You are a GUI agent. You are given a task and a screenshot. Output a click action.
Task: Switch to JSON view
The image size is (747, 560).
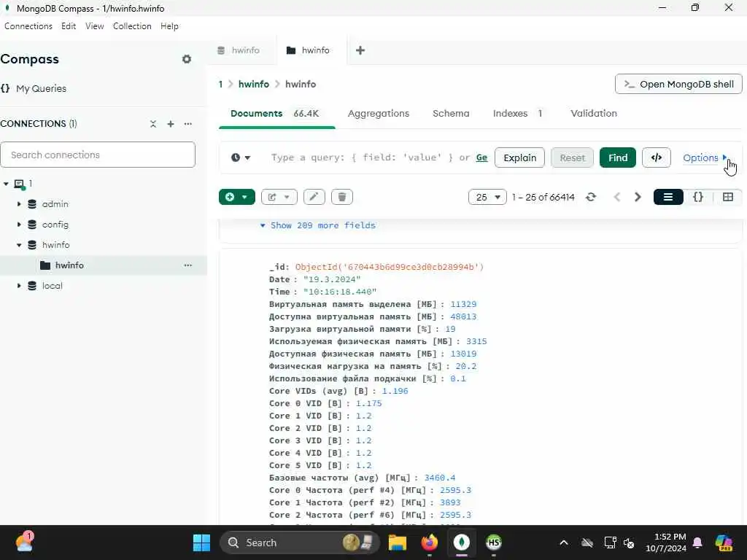(698, 197)
